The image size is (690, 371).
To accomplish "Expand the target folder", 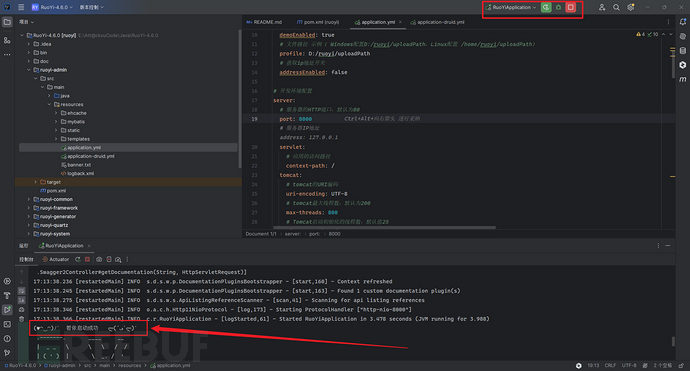I will tap(36, 182).
